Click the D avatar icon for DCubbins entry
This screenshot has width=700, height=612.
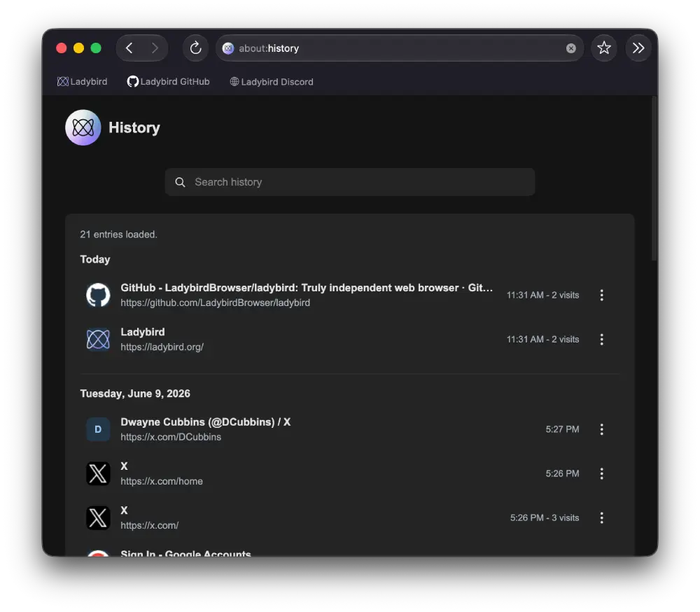tap(98, 429)
